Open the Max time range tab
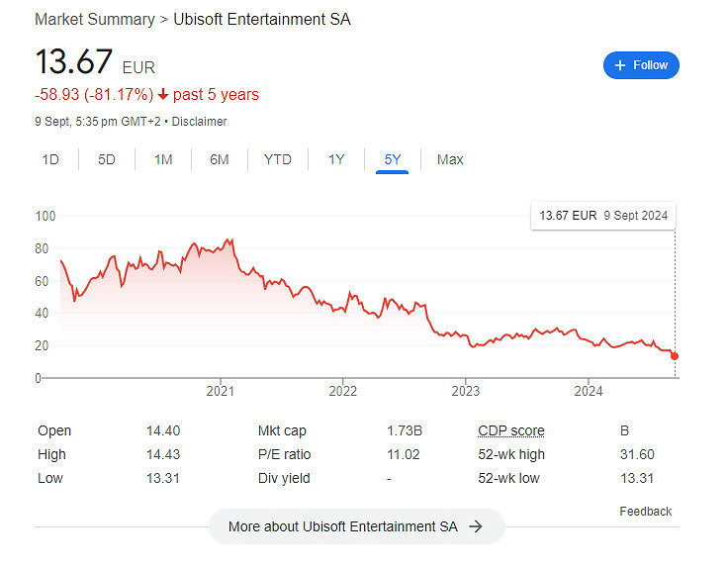728x568 pixels. [450, 159]
